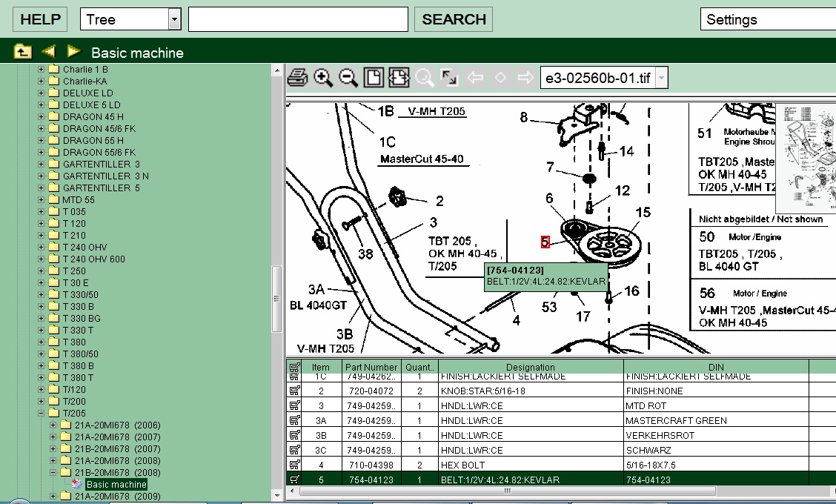Collapse the 21B-20MI678 (2008) node

click(53, 473)
